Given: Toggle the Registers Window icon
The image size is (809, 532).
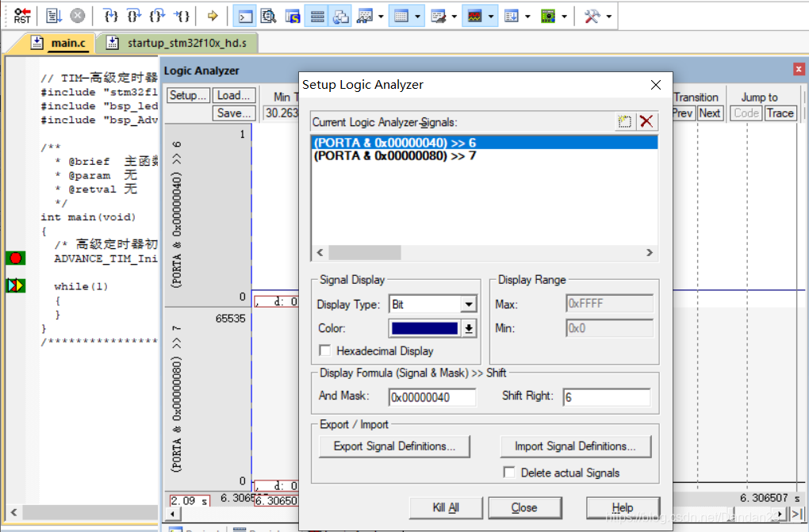Looking at the screenshot, I should (316, 17).
